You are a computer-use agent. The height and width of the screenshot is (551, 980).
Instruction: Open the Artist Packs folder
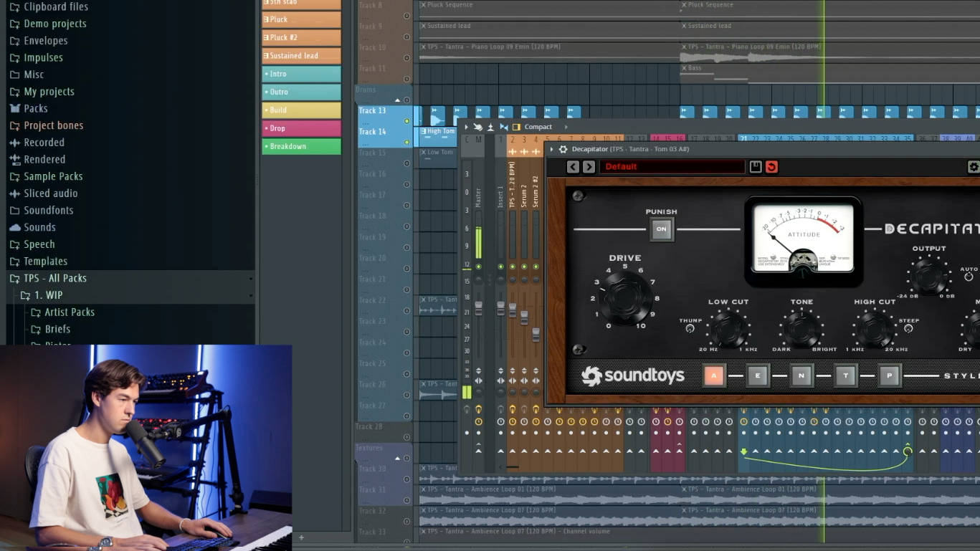tap(62, 312)
